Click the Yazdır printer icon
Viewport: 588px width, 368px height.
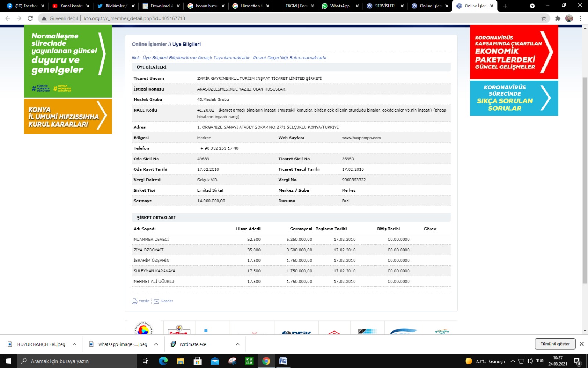(135, 301)
